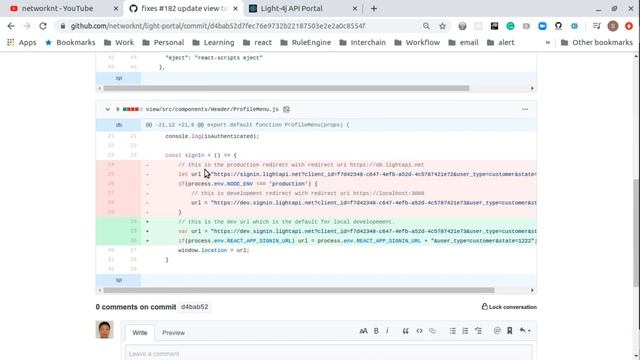
Task: Click the page's vertical scrollbar thumb
Action: pos(636,233)
